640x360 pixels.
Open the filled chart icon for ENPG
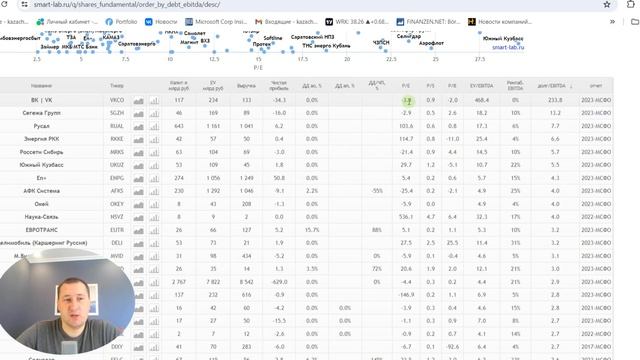[x=138, y=178]
